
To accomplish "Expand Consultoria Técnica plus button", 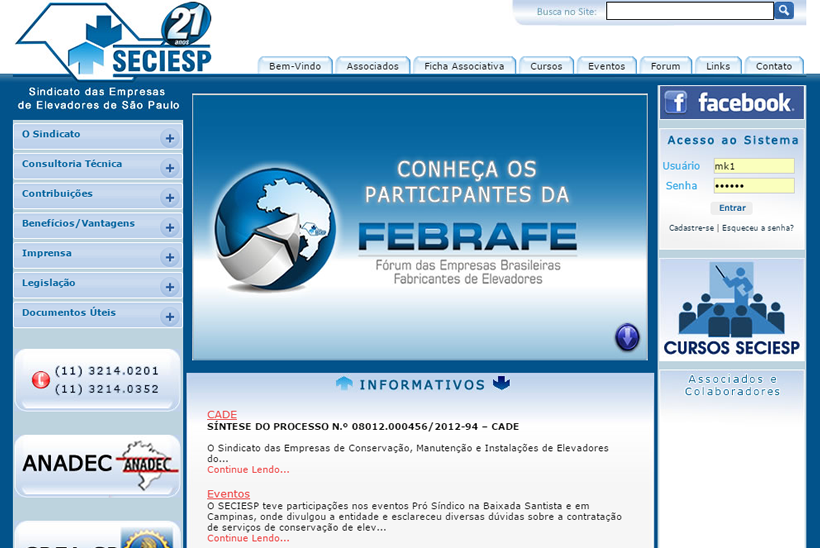I will point(169,168).
